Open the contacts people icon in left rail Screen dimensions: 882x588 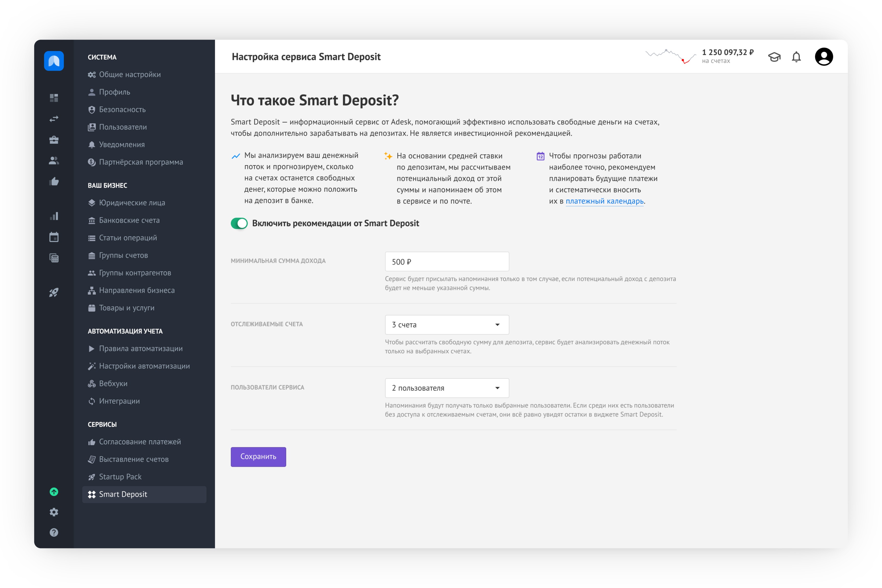tap(54, 161)
